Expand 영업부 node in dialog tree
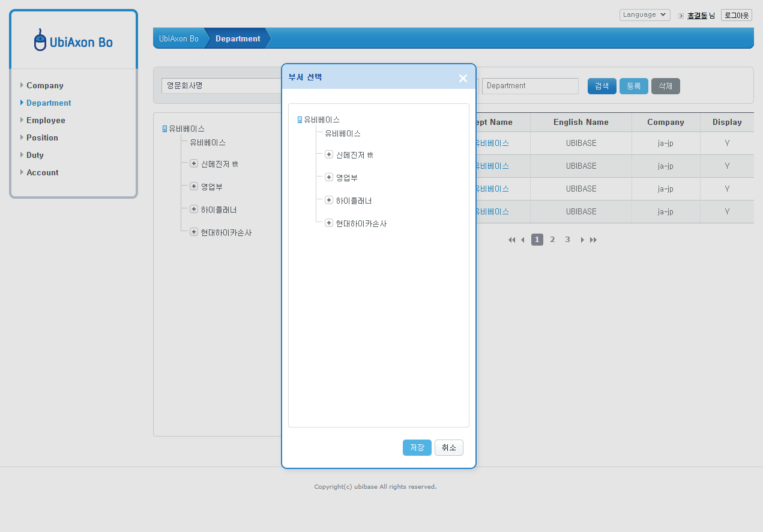763x532 pixels. click(329, 177)
